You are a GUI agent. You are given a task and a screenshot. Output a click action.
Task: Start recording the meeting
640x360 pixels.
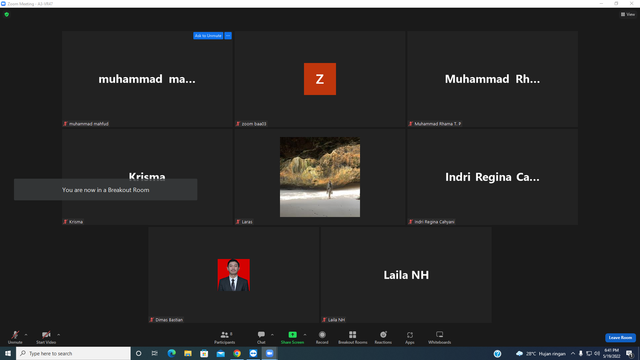(x=322, y=337)
